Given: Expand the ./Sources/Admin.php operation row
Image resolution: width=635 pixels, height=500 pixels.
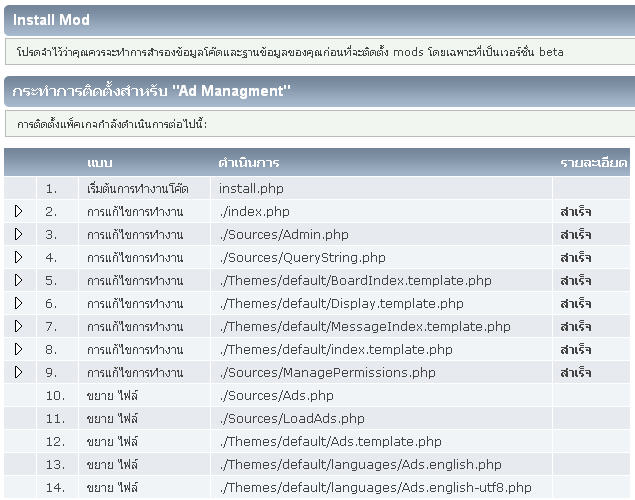Looking at the screenshot, I should 18,234.
